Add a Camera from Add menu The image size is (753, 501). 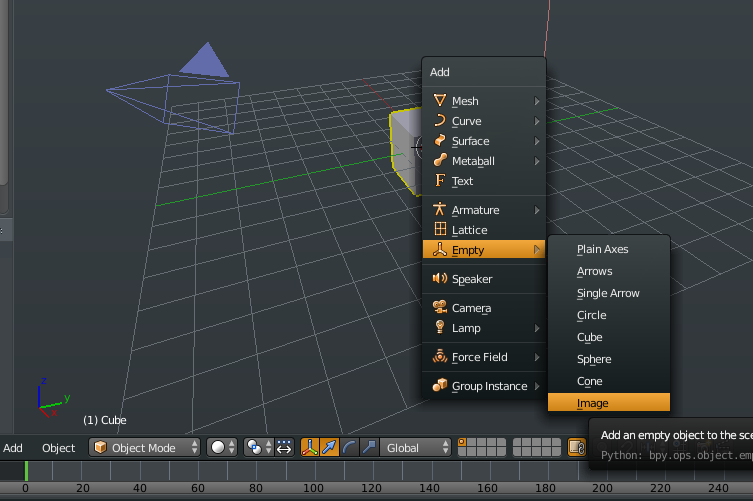(484, 308)
